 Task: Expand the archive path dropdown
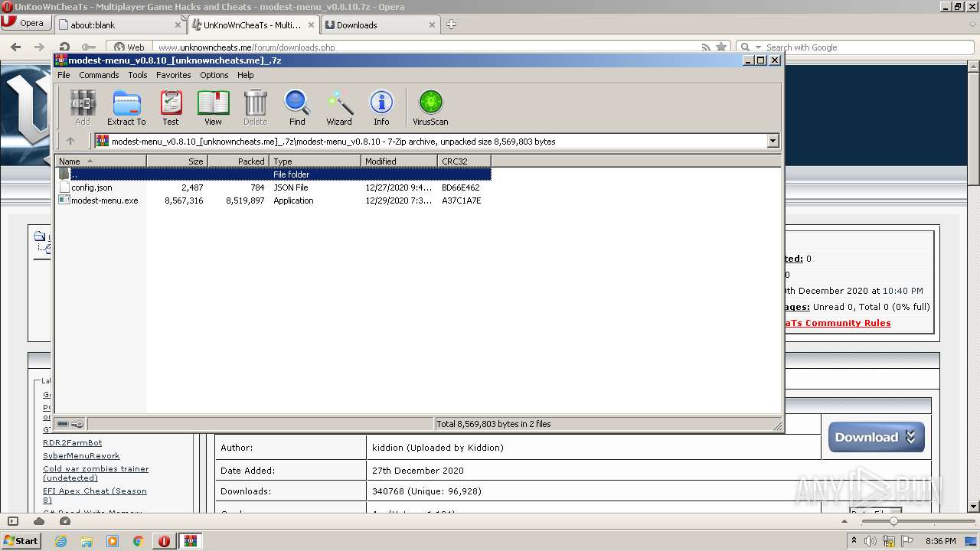[773, 141]
